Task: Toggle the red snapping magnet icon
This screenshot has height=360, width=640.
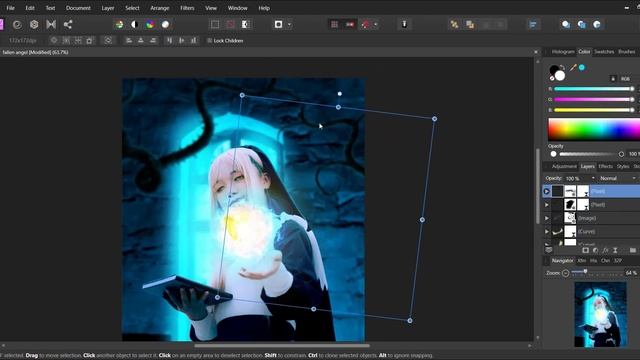Action: pyautogui.click(x=365, y=24)
